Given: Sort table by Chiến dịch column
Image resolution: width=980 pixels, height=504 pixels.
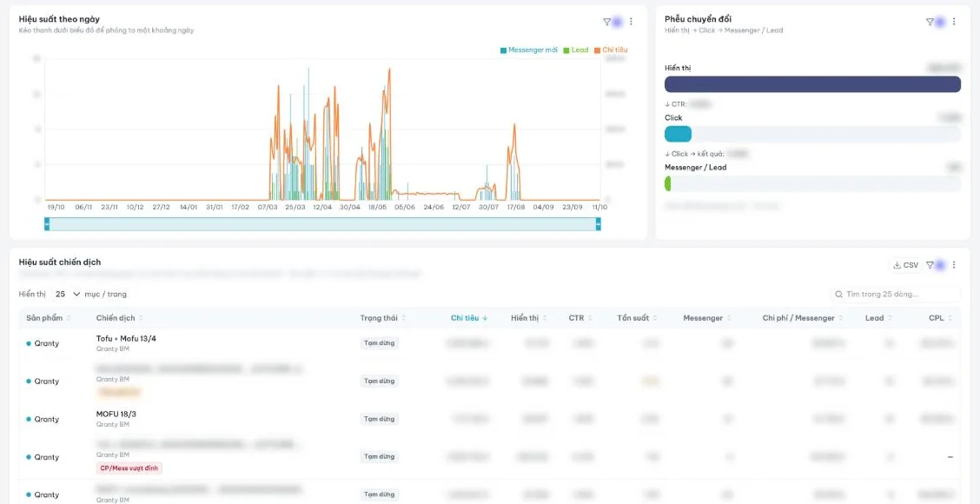Looking at the screenshot, I should 119,318.
